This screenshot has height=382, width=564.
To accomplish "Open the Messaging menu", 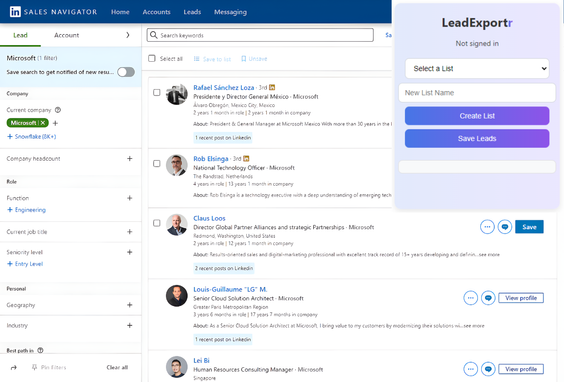I will 230,12.
